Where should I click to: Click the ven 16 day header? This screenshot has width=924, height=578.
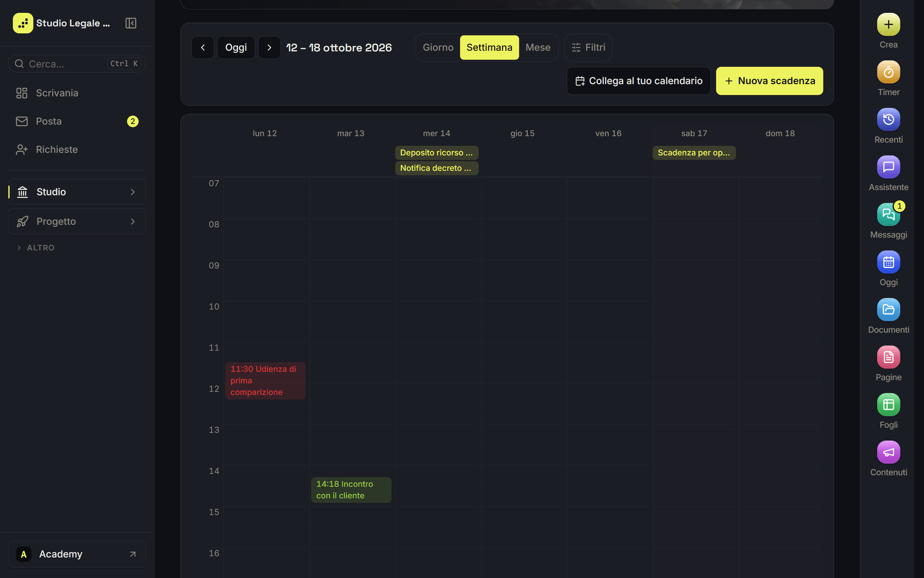[608, 133]
